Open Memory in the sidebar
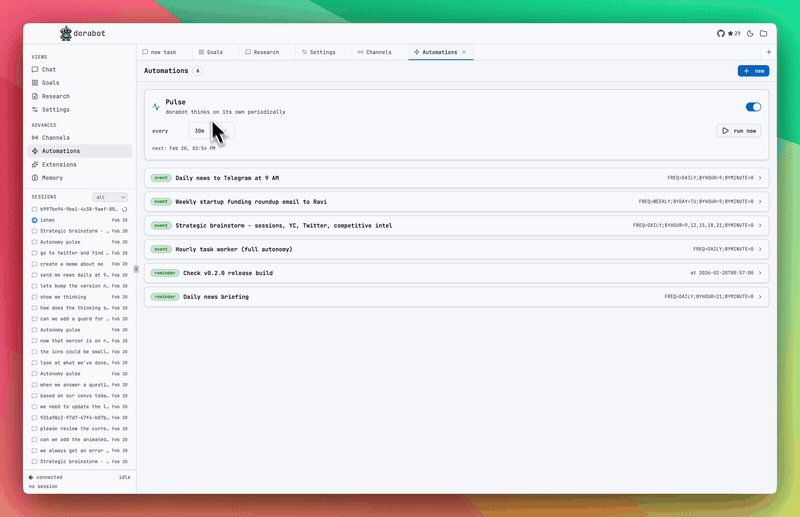 point(80,178)
